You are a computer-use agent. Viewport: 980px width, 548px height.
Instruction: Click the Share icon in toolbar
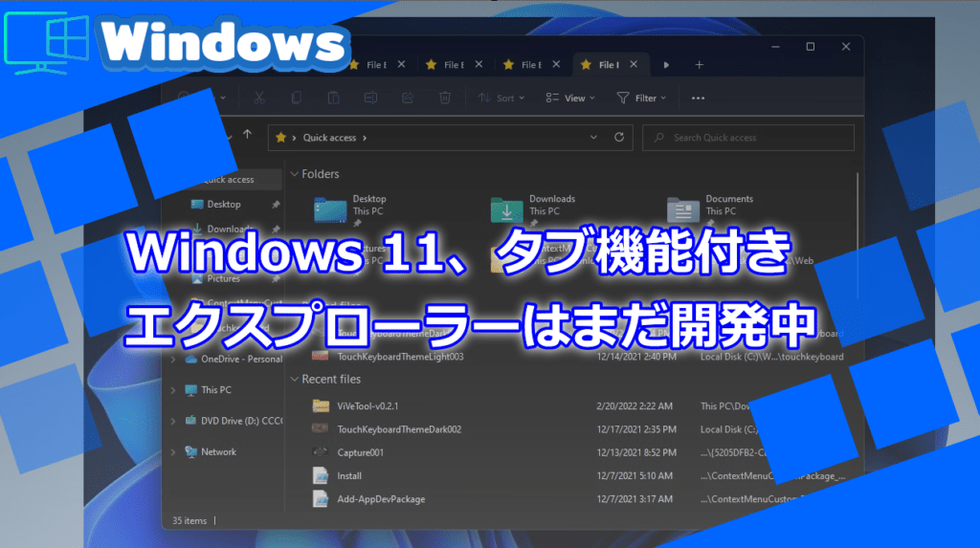[x=408, y=99]
